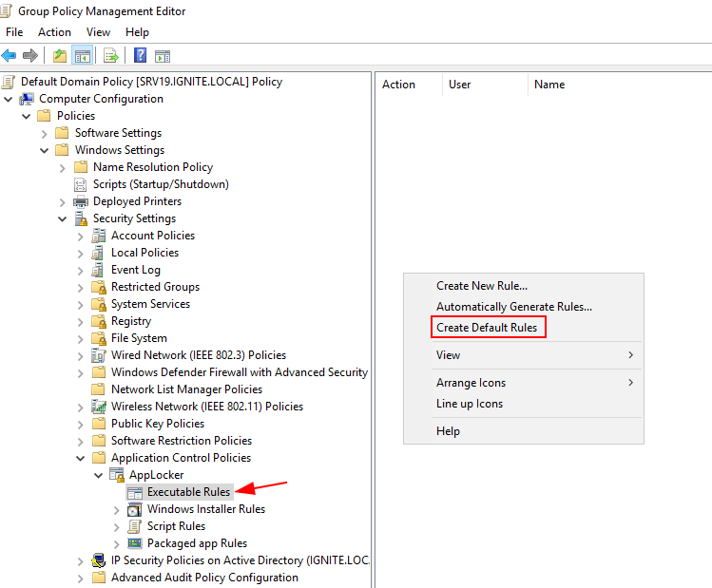Click the Restricted Groups folder-lock icon
This screenshot has height=588, width=712.
coord(99,287)
